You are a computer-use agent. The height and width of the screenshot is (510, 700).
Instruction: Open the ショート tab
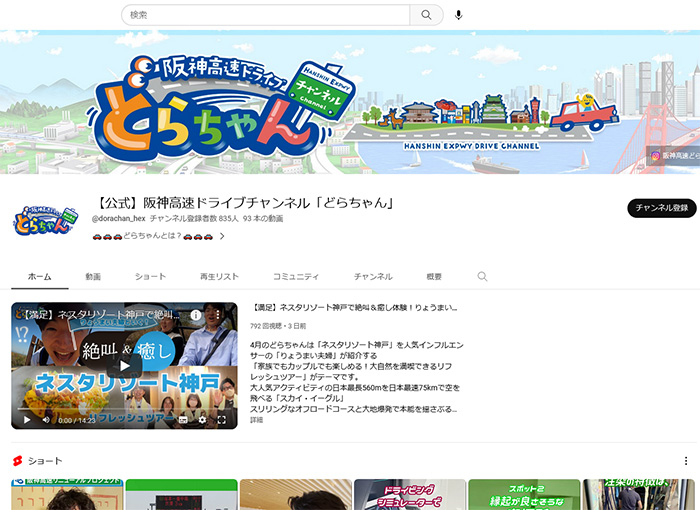[150, 277]
